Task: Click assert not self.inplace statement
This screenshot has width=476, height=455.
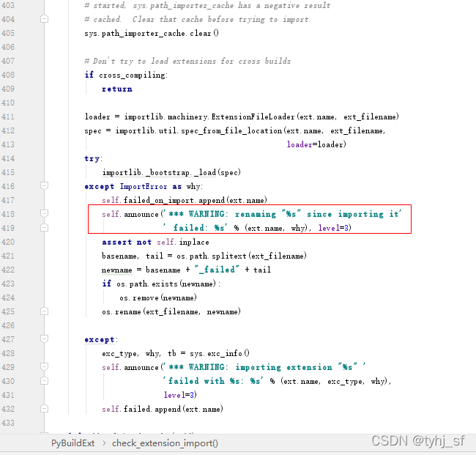Action: (155, 242)
